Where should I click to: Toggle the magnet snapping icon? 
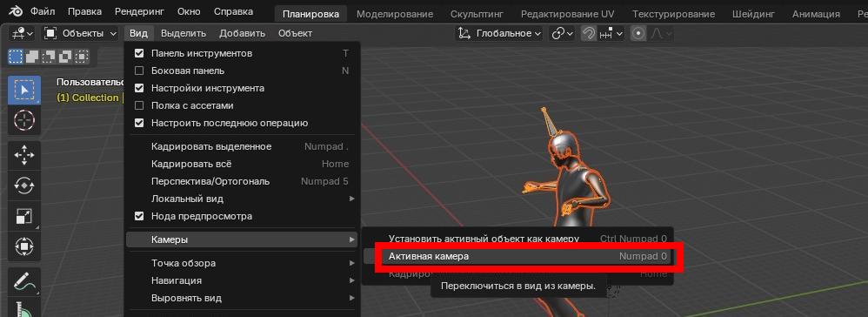[589, 34]
